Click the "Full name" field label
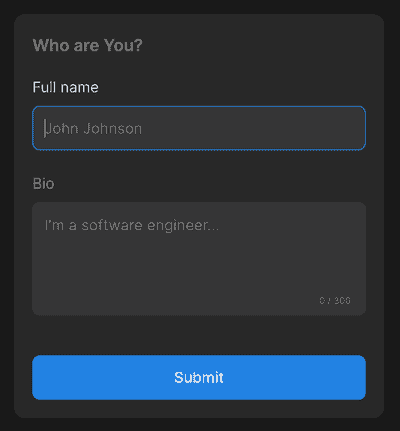400x431 pixels. (65, 87)
